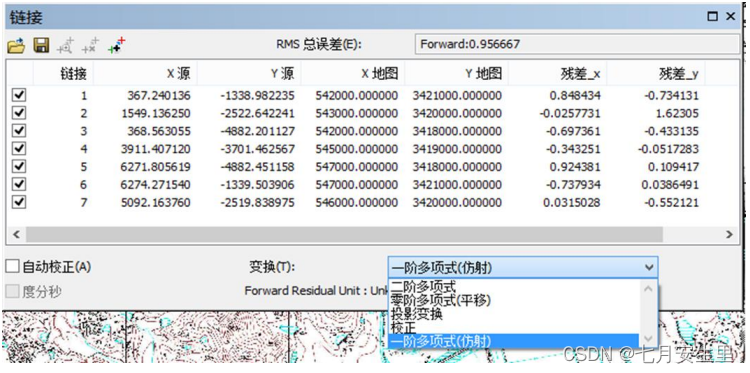The image size is (750, 373).
Task: Click the RMS total error field Forward:0.956667
Action: [x=577, y=44]
